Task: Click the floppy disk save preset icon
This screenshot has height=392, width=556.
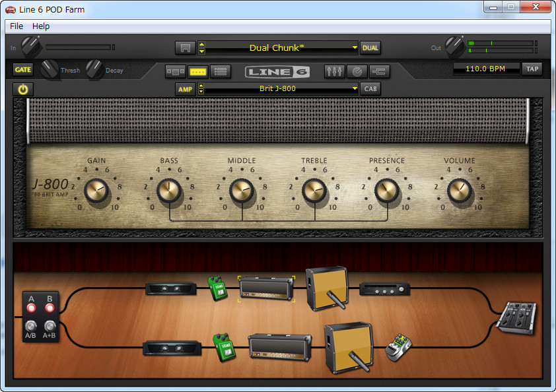Action: tap(185, 48)
